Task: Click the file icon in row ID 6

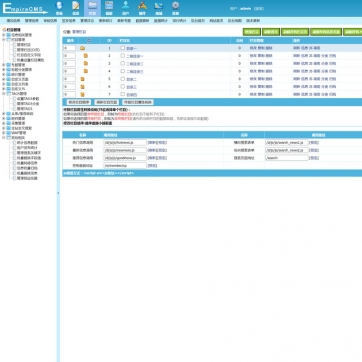Action: [x=82, y=87]
